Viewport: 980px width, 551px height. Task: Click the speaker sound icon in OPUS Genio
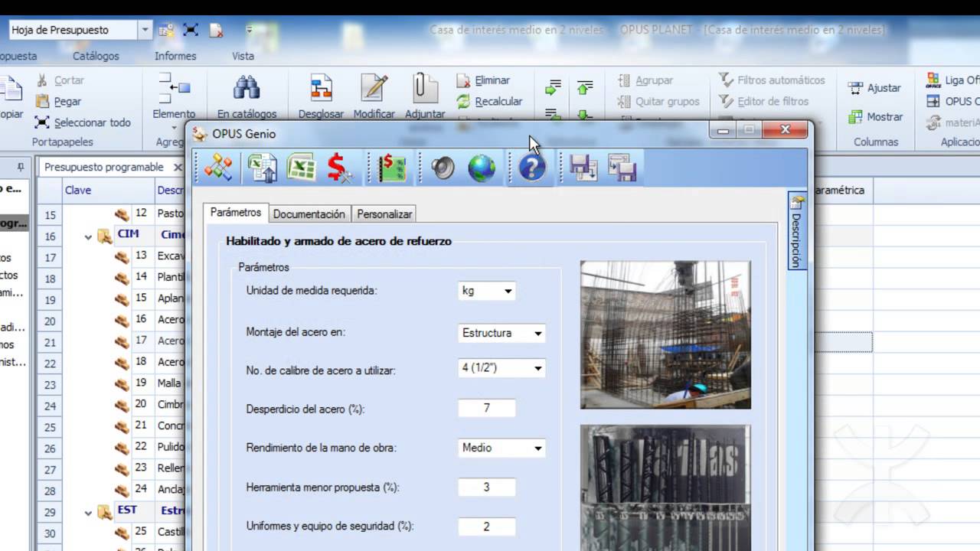click(x=442, y=167)
